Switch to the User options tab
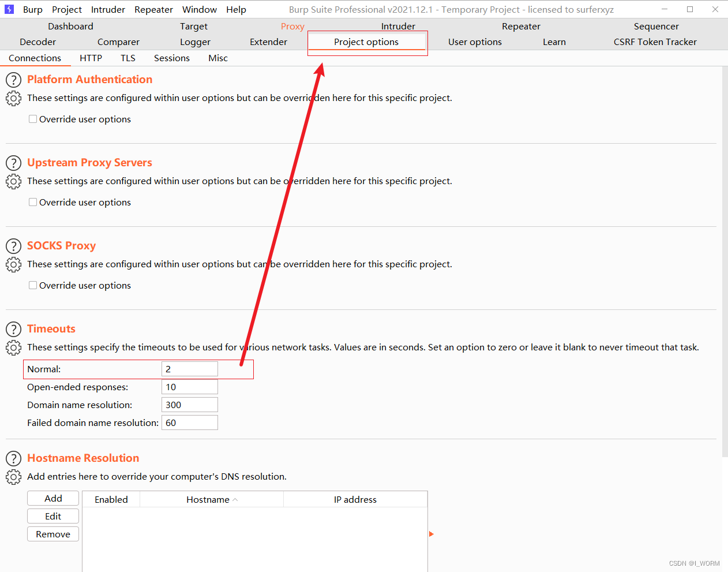728x572 pixels. [475, 42]
